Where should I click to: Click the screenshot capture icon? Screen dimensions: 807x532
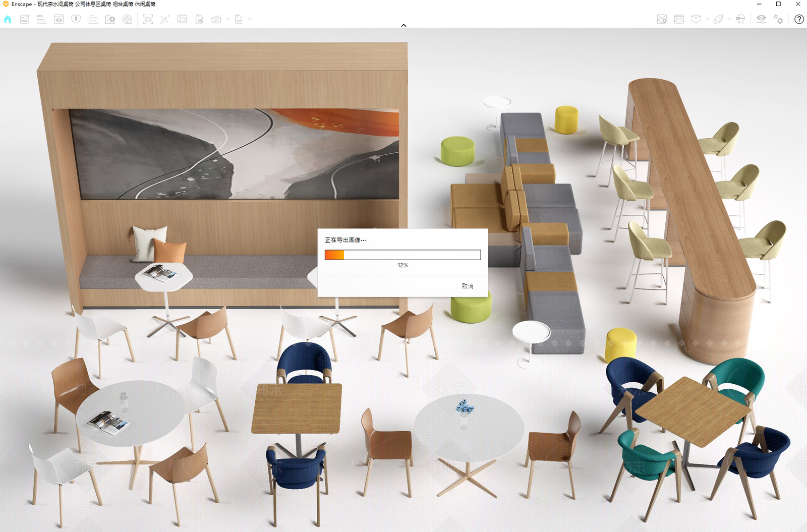(148, 19)
